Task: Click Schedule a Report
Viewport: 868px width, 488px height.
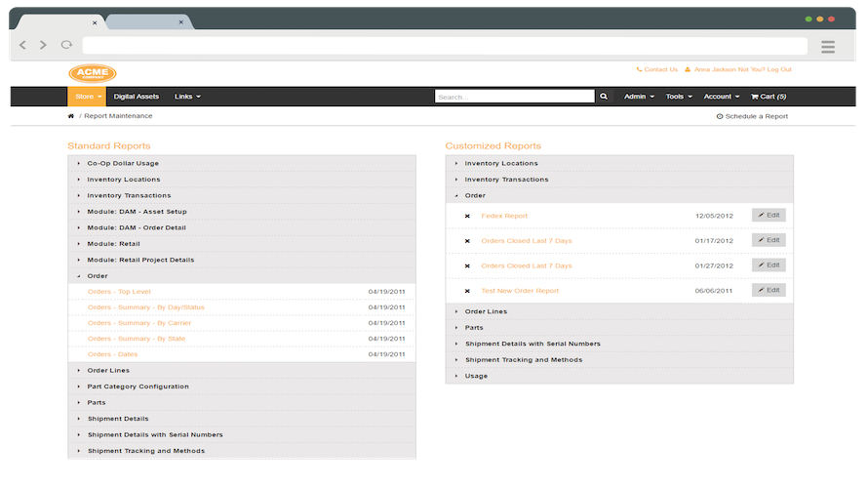Action: coord(752,116)
